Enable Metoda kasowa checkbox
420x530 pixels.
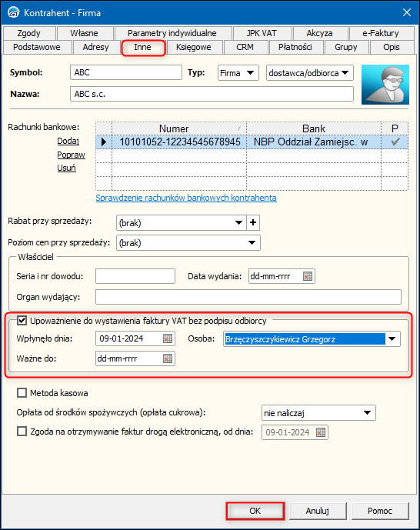pos(22,393)
